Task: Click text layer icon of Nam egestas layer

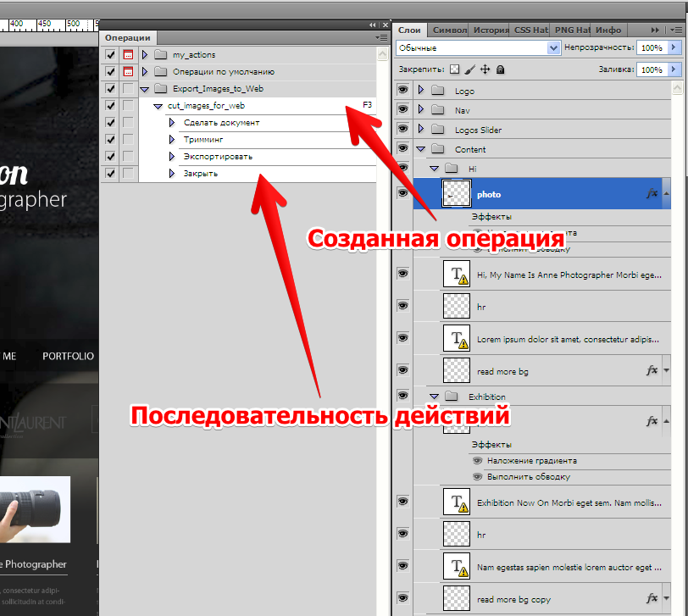Action: pos(457,566)
